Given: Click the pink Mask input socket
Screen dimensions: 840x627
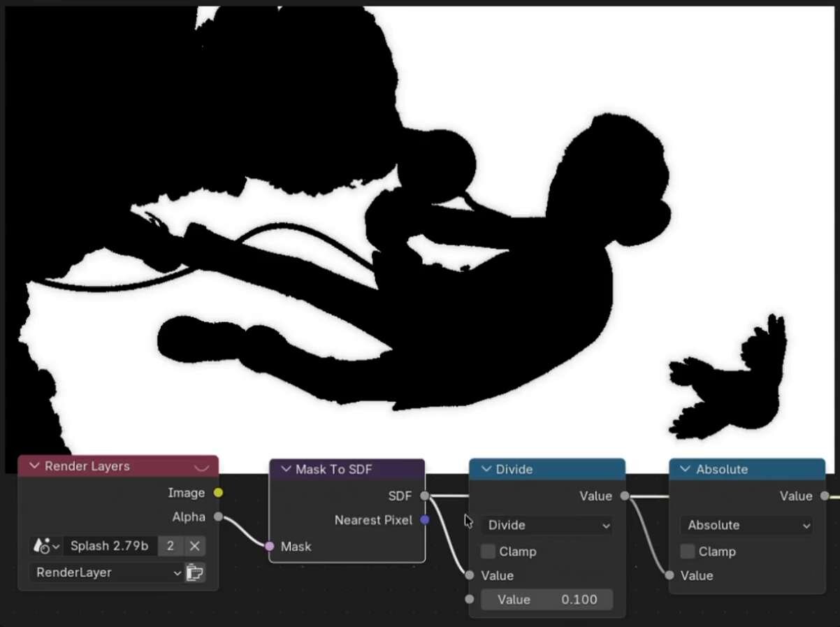Looking at the screenshot, I should pos(270,547).
